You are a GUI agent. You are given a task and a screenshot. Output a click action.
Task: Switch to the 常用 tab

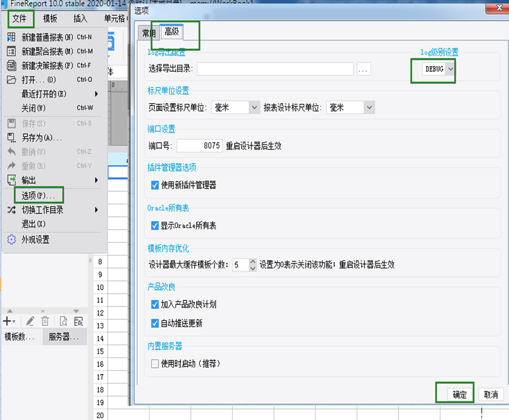tap(149, 33)
